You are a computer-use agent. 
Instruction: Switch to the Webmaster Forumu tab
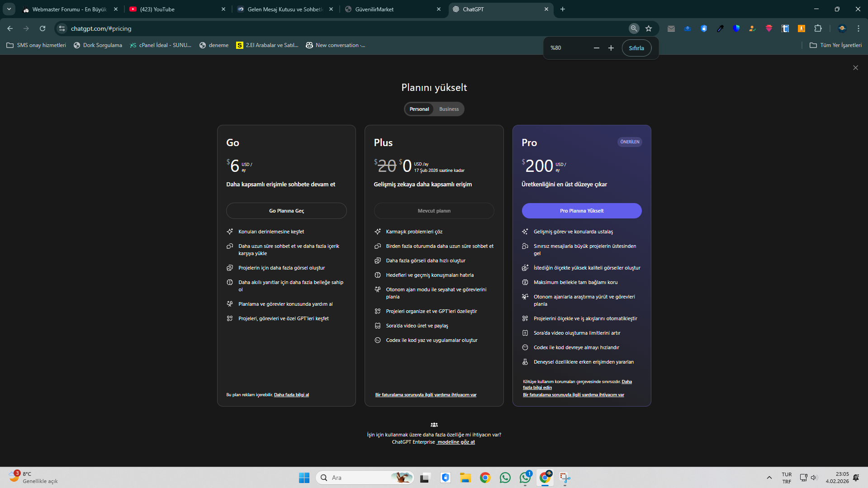click(x=69, y=9)
